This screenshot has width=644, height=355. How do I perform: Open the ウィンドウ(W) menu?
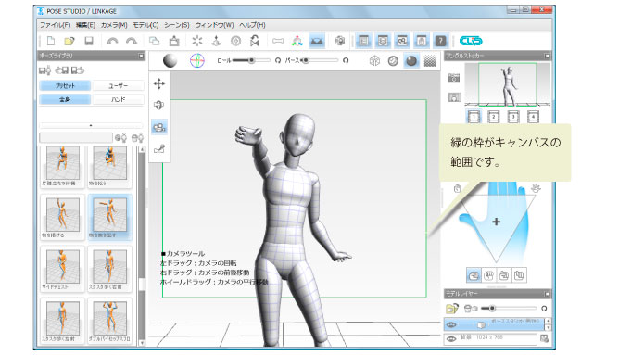214,25
